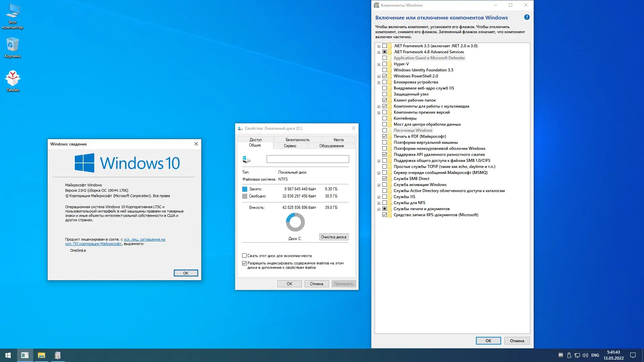Open File Explorer from the taskbar
This screenshot has width=644, height=362.
click(41, 355)
